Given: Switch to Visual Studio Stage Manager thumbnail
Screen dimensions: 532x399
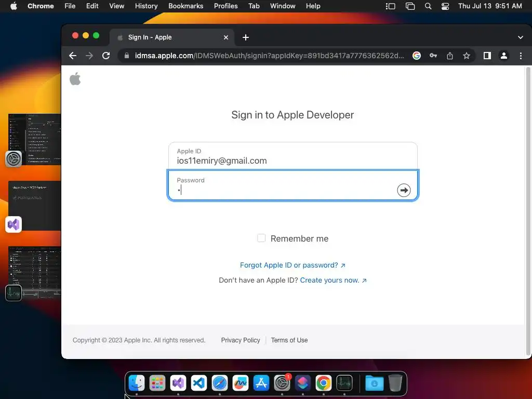Looking at the screenshot, I should point(35,206).
